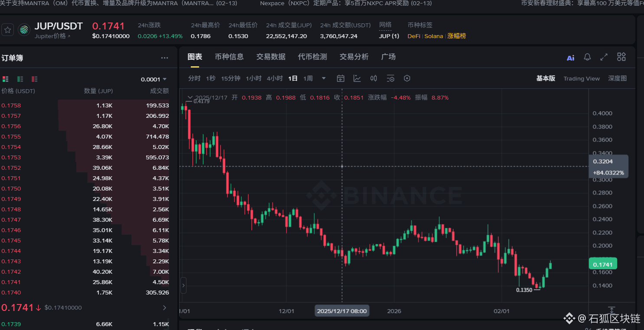The height and width of the screenshot is (330, 644).
Task: Show only buy orders in order book
Action: pyautogui.click(x=20, y=79)
